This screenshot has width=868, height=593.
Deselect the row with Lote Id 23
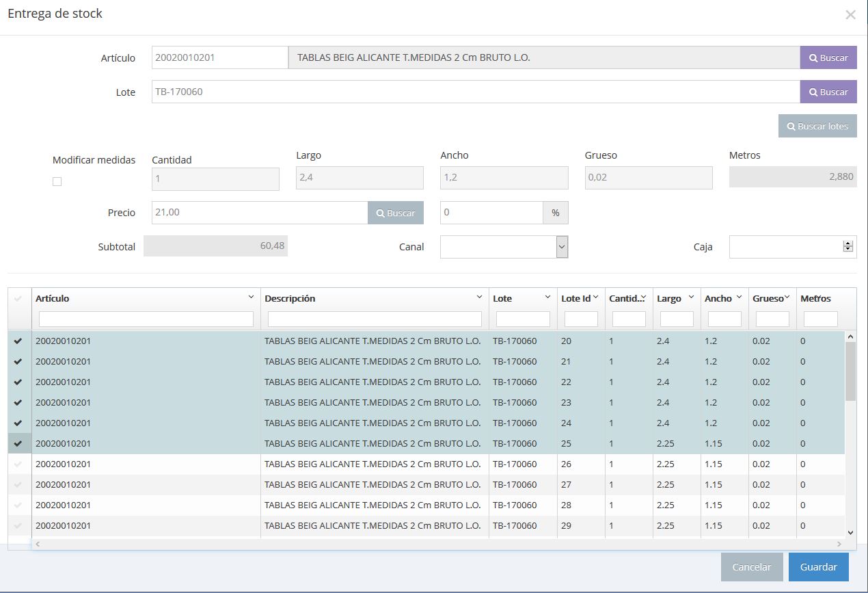[x=18, y=402]
